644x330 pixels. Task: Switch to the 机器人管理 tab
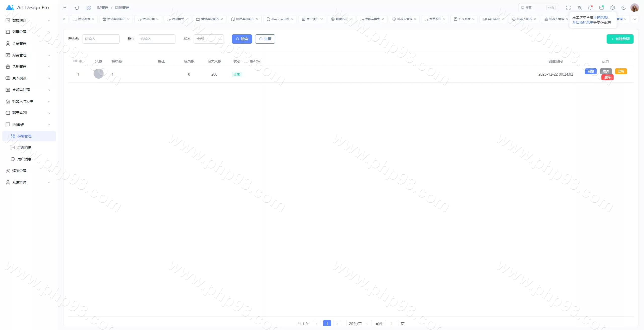404,19
